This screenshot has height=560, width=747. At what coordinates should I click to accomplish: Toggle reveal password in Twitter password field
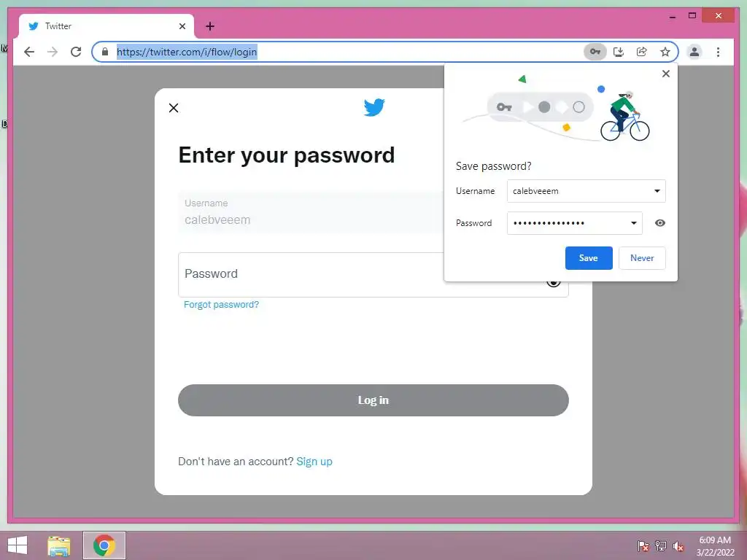point(553,282)
